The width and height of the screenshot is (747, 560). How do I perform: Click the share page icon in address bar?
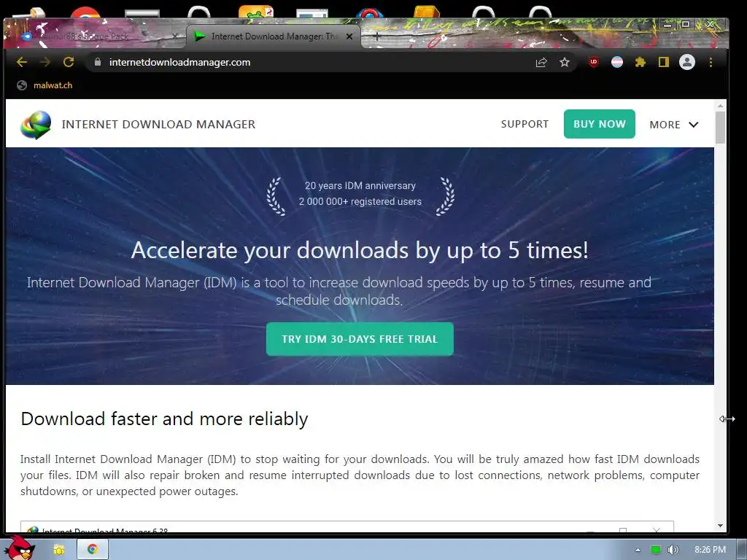(x=541, y=63)
